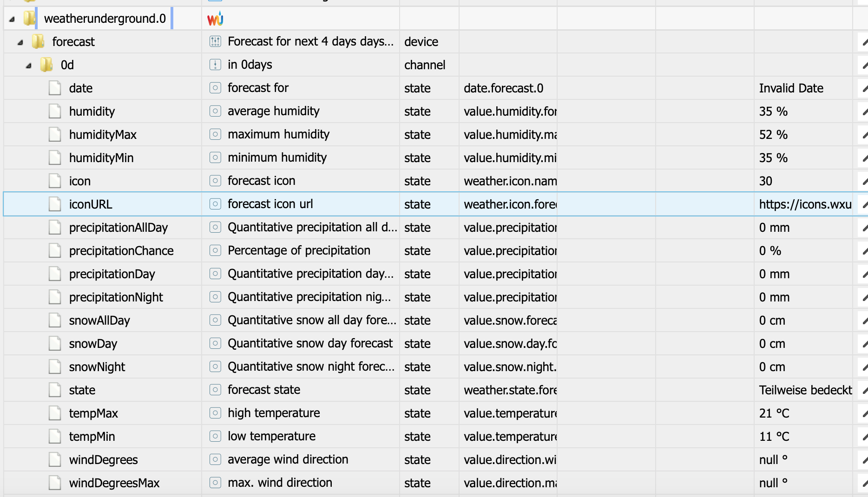Click the file icon of the humidityMax row
Viewport: 868px width, 497px height.
55,134
